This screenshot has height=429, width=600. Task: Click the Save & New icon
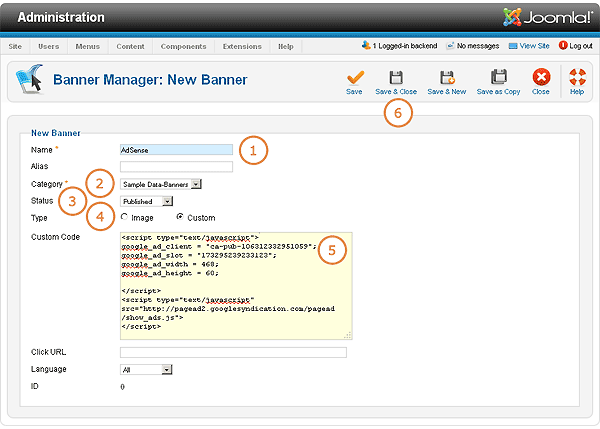pos(447,78)
